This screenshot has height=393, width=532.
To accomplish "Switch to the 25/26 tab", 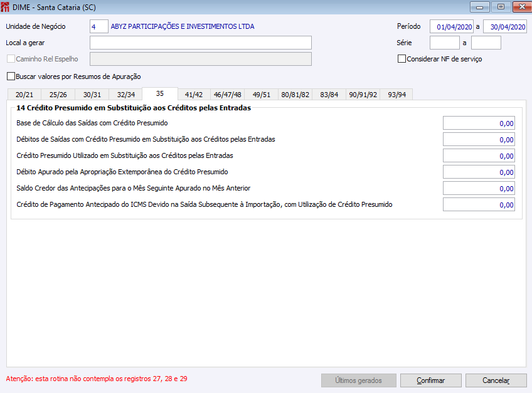I will pos(58,95).
